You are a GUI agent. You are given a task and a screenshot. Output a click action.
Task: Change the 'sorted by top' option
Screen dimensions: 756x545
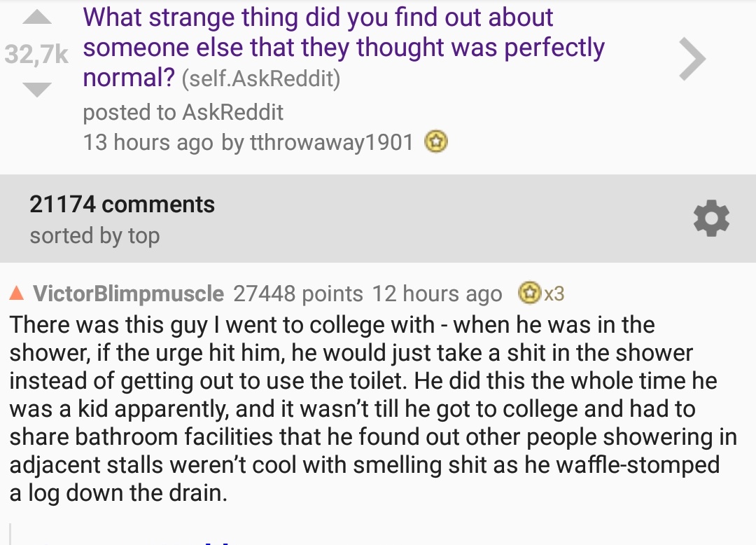(94, 236)
